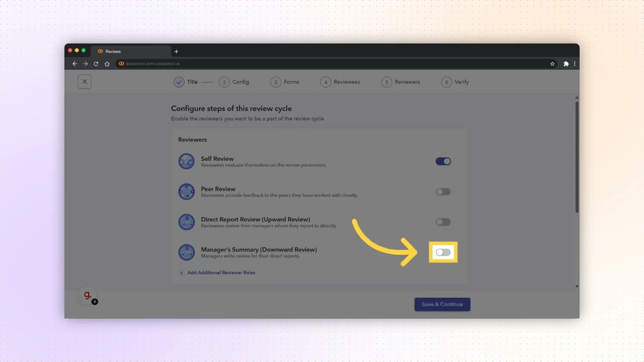Open the browser extensions puzzle icon
The width and height of the screenshot is (644, 362).
[566, 64]
